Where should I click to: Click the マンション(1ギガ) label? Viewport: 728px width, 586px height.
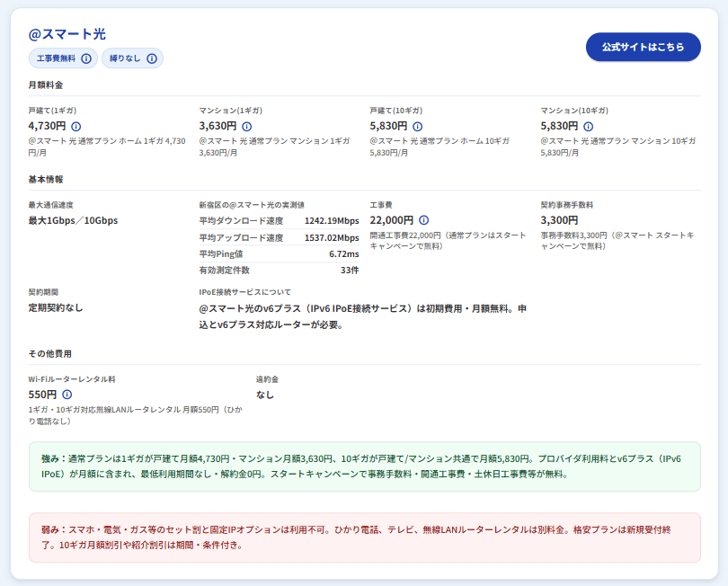coord(231,111)
